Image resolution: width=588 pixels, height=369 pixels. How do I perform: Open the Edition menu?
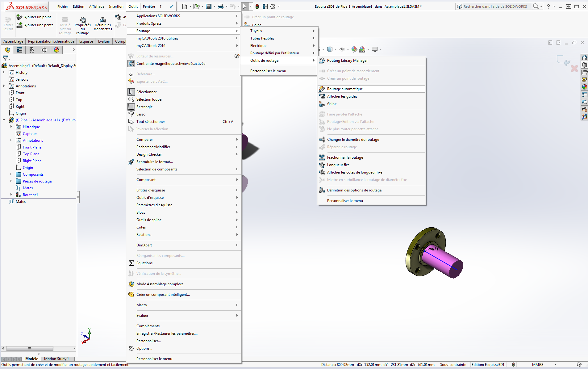78,6
